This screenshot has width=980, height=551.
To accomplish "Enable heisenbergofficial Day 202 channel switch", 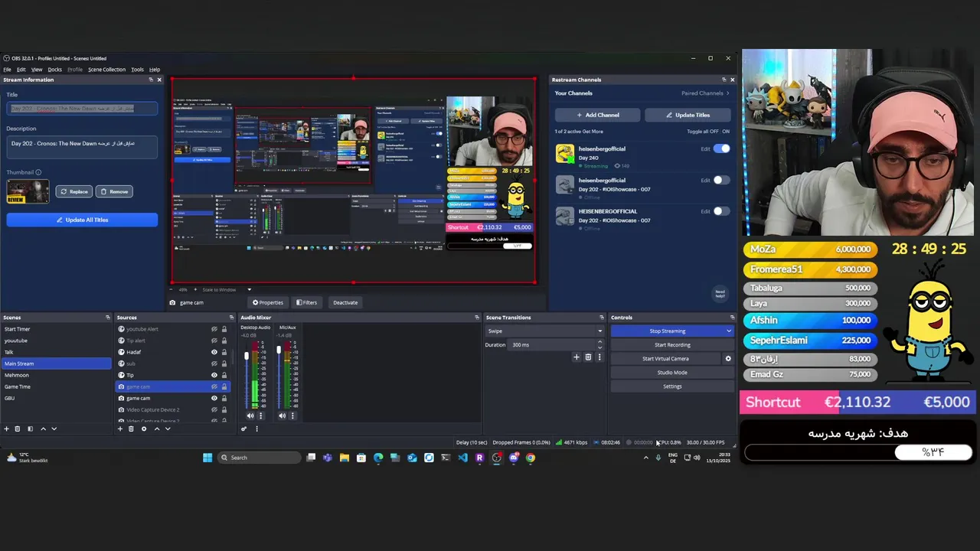I will [722, 181].
